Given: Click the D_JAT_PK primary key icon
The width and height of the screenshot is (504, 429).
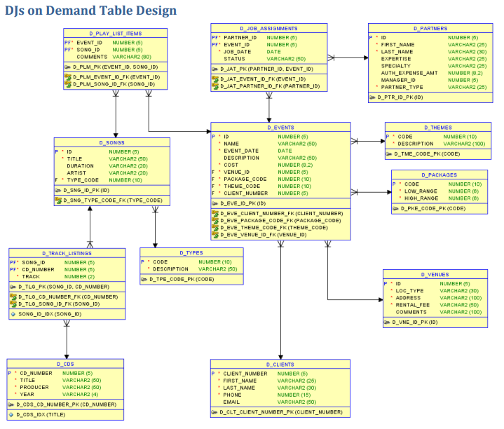Looking at the screenshot, I should click(x=214, y=69).
